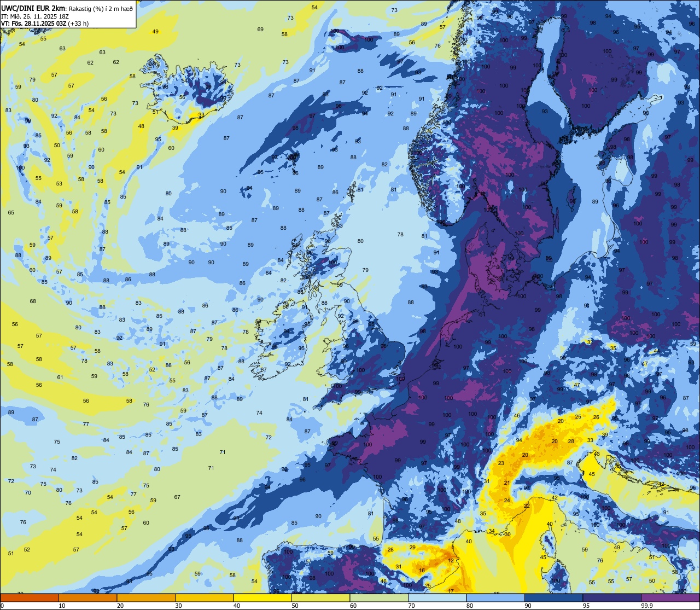Screen dimensions: 700x610
Task: Click the light orange 20–30 legend swatch
Action: pyautogui.click(x=146, y=597)
